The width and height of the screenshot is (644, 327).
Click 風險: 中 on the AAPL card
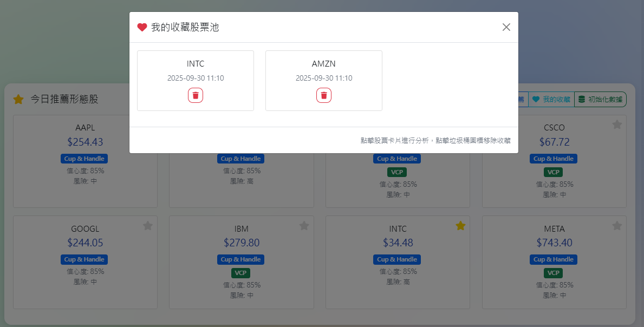click(86, 181)
